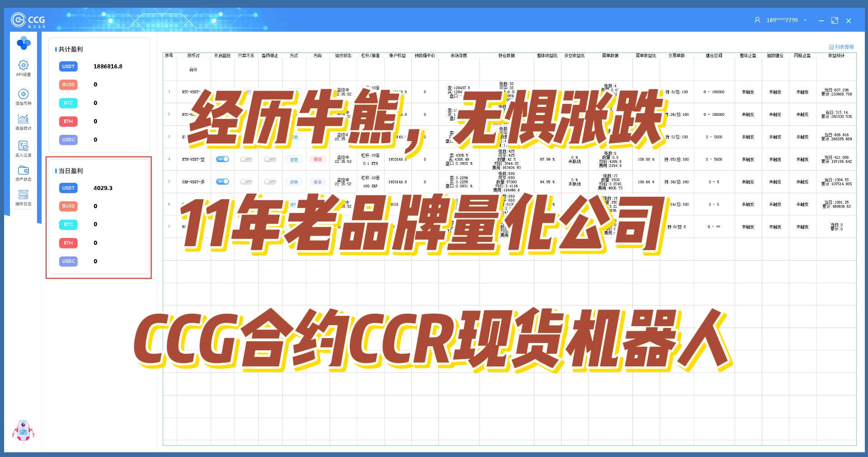The height and width of the screenshot is (457, 868).
Task: Open 收益统计 chart in the sidebar
Action: tap(24, 122)
